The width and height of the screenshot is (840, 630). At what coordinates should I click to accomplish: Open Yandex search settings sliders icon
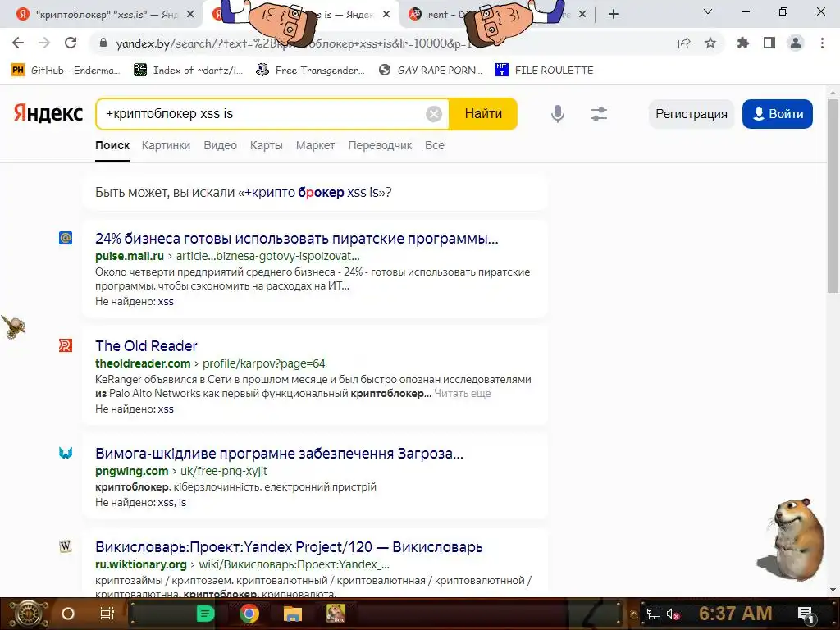599,113
